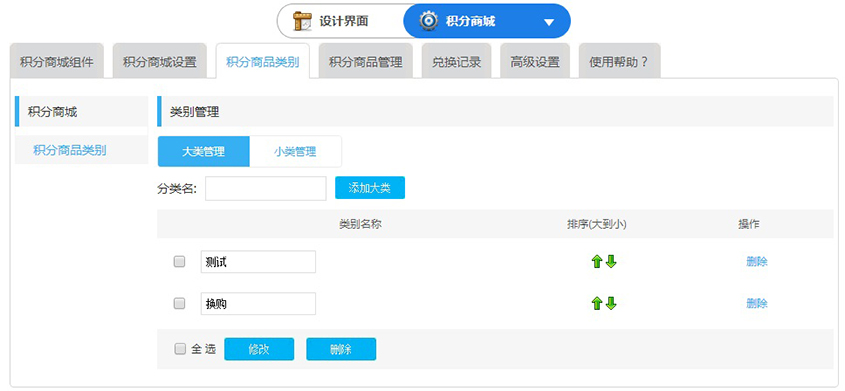Move 换购 category up with green arrow
The height and width of the screenshot is (391, 845).
(x=597, y=304)
